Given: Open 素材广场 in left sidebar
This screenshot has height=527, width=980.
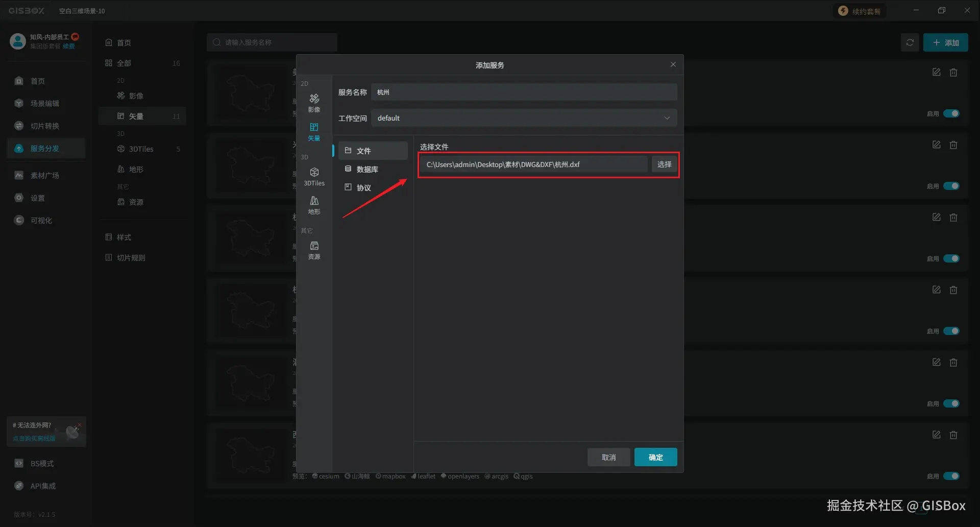Looking at the screenshot, I should point(46,176).
